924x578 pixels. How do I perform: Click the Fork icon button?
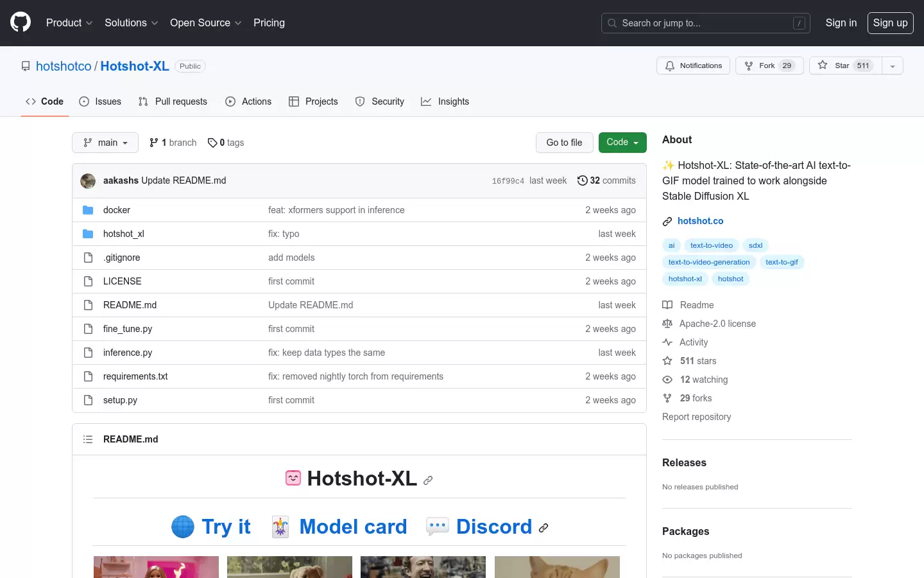(x=769, y=66)
